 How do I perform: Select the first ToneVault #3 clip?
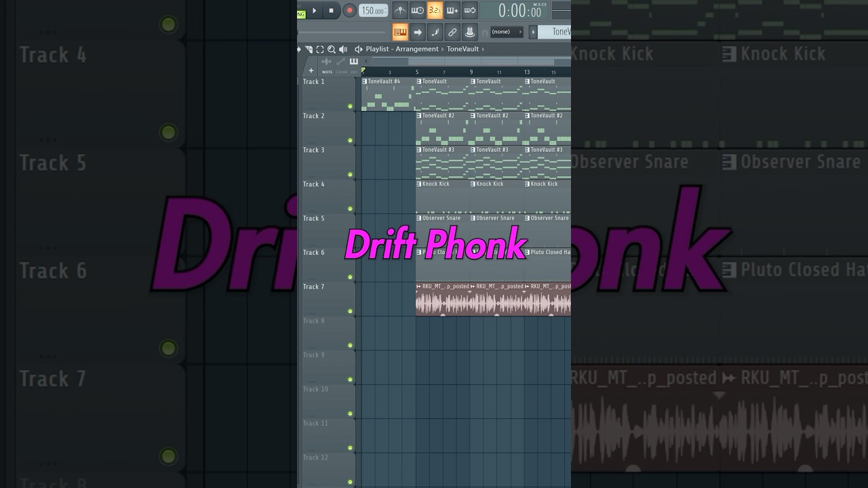(x=442, y=163)
